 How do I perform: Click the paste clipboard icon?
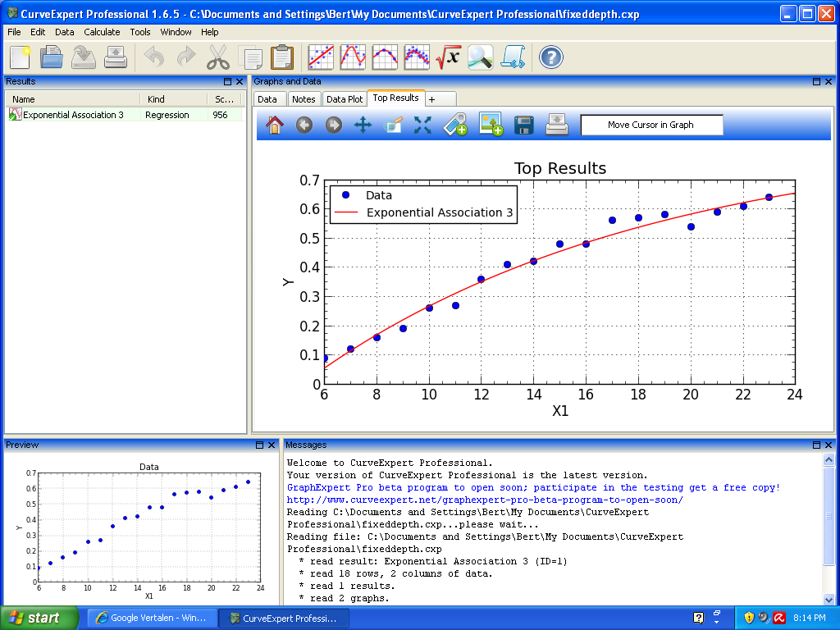tap(281, 57)
